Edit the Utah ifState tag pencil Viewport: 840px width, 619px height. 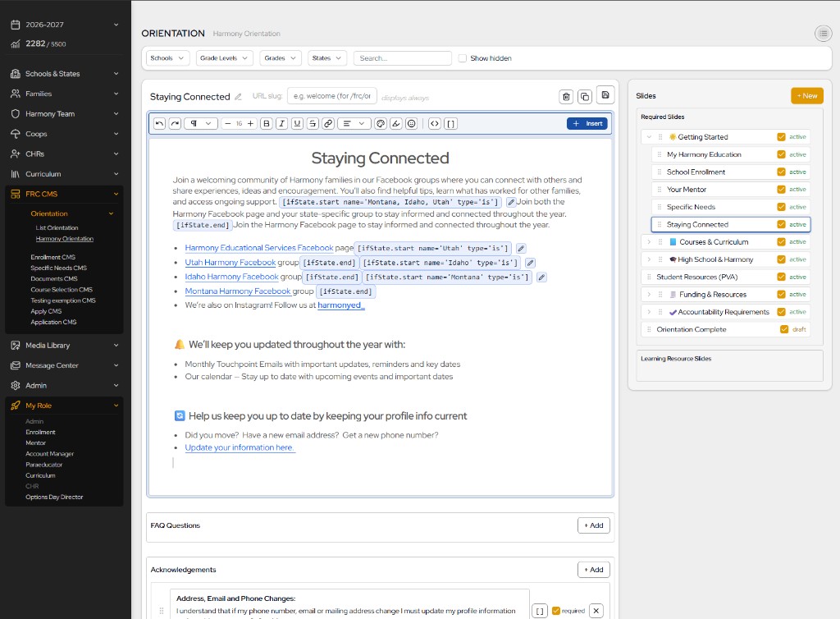(521, 248)
